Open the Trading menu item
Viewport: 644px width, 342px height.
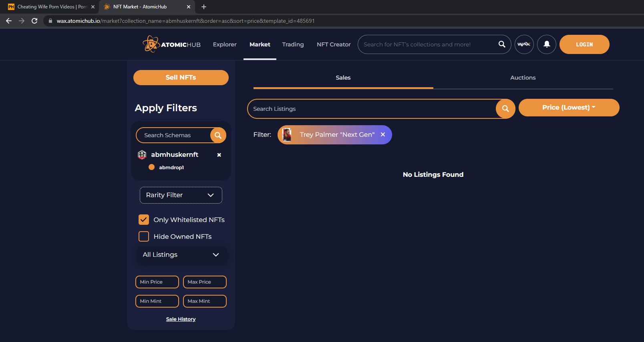[293, 44]
